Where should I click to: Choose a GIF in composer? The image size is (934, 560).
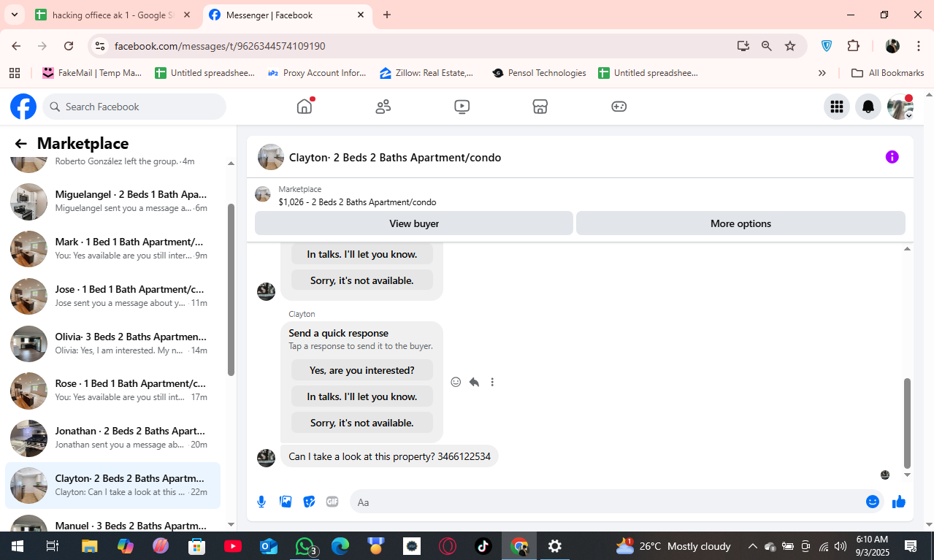click(x=332, y=502)
